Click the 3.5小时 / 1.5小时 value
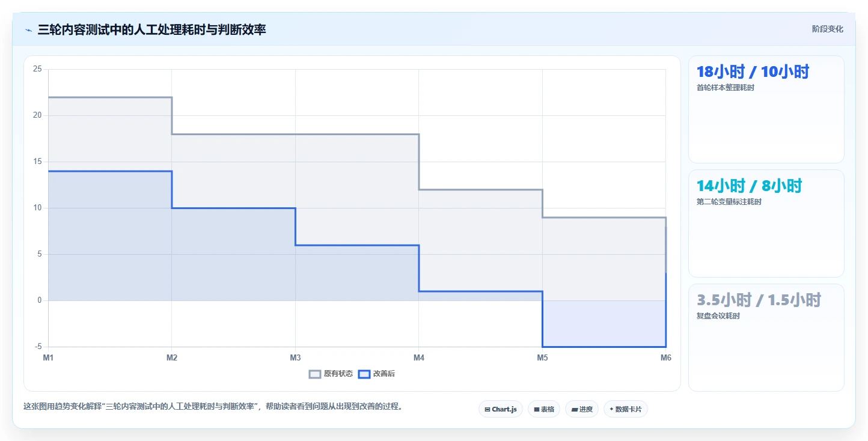The height and width of the screenshot is (441, 868). (759, 300)
